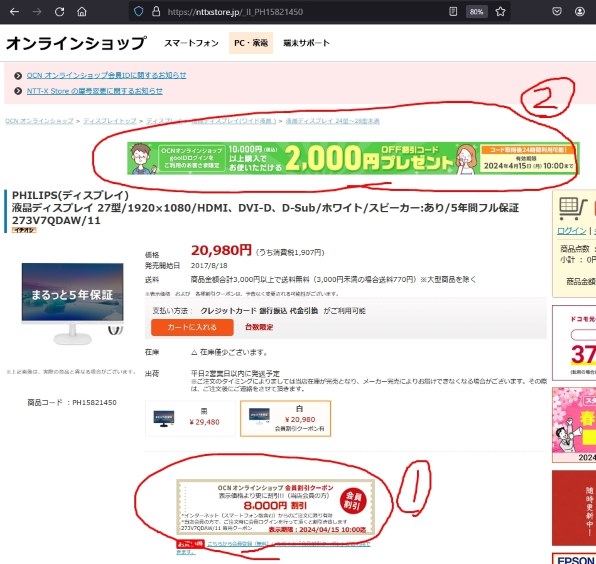Open NTT-X Store notice link
596x564 pixels.
click(x=95, y=91)
